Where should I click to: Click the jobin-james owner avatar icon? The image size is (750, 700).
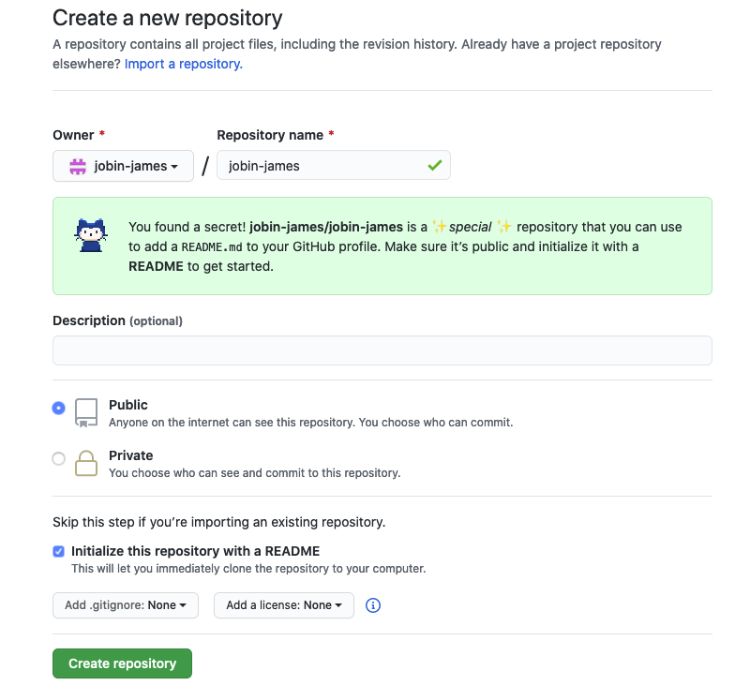coord(78,167)
